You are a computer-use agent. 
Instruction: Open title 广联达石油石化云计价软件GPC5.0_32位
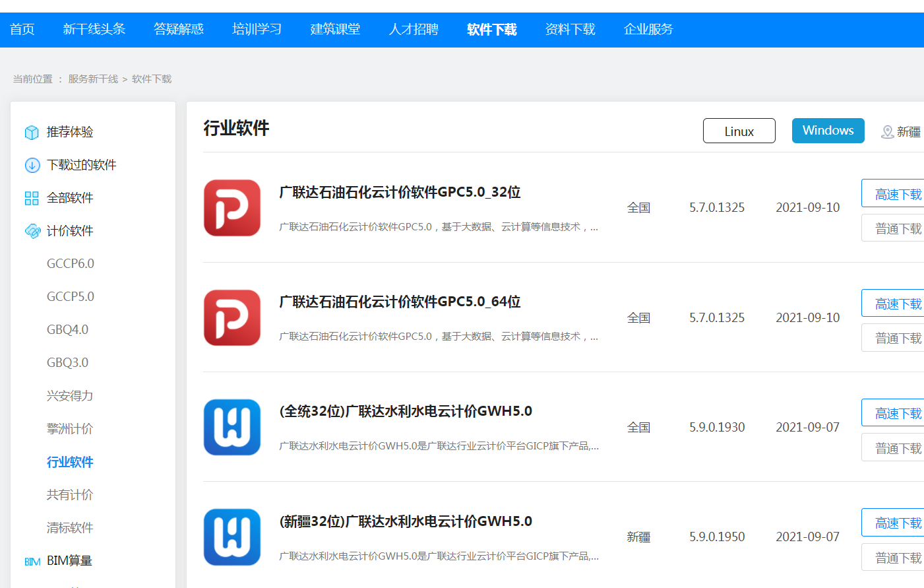coord(400,192)
